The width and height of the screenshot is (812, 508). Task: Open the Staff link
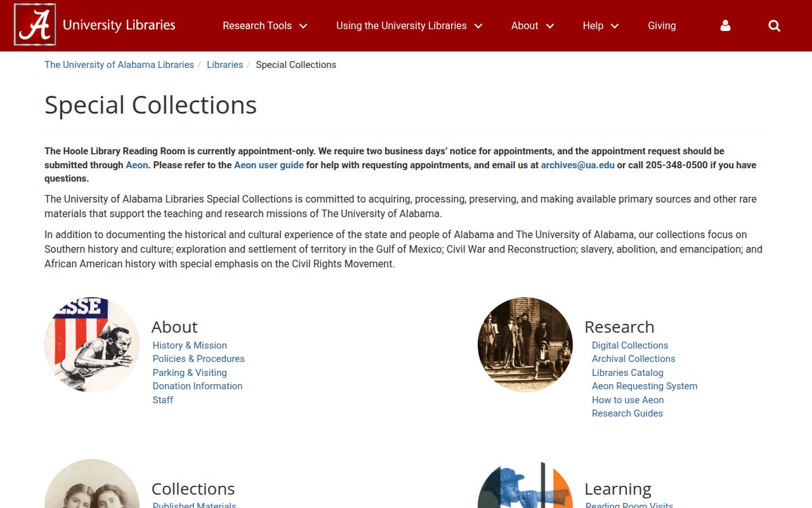coord(163,400)
